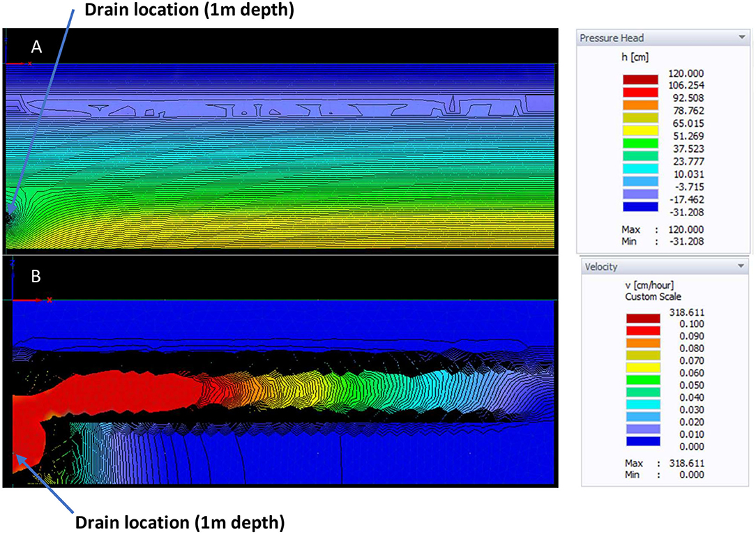Click the Max 318.611 row in Velocity
This screenshot has height=534, width=756.
pos(665,463)
